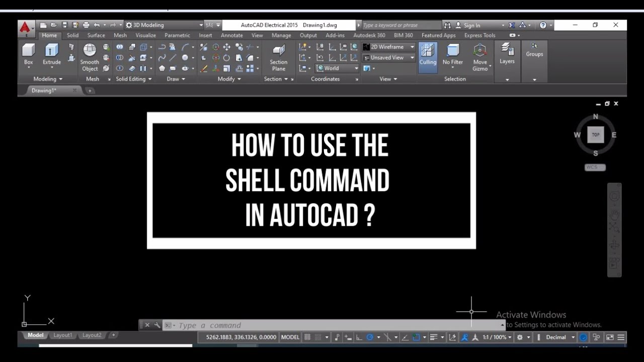644x362 pixels.
Task: Click the Polyline icon in Draw panel
Action: tap(162, 47)
